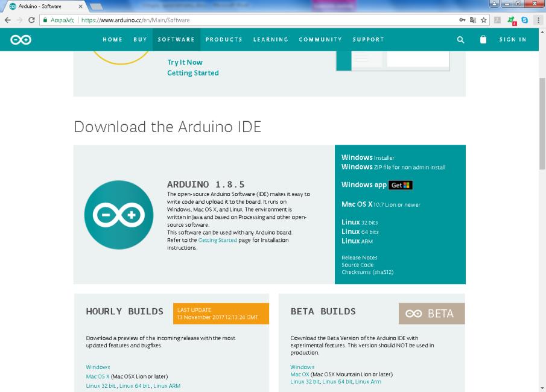
Task: Open a new browser tab
Action: 96,7
